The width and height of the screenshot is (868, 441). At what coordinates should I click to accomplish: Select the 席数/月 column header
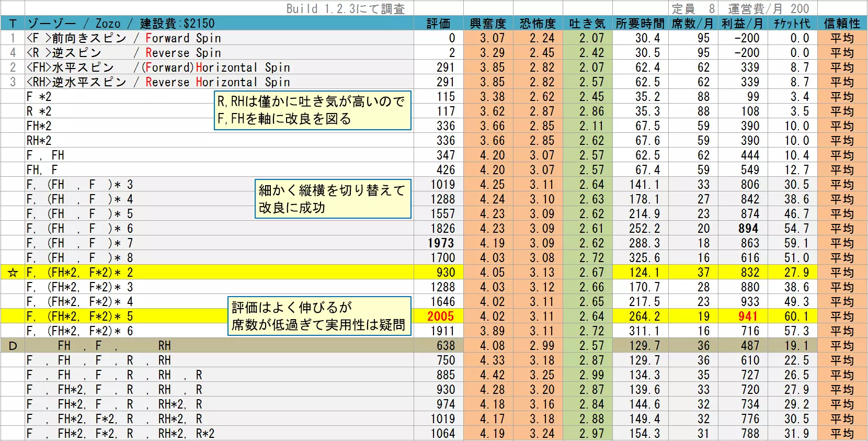point(692,24)
